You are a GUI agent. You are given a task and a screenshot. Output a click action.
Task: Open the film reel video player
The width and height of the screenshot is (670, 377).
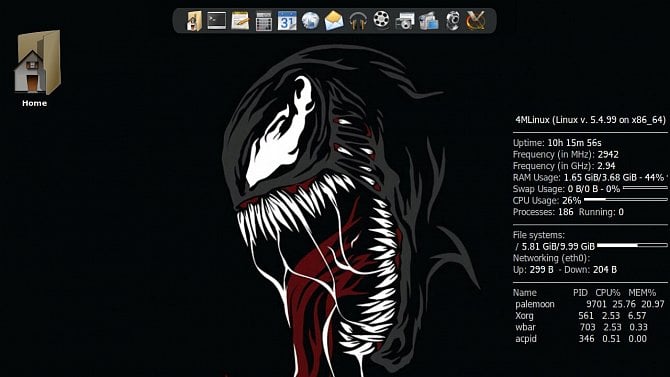click(382, 20)
